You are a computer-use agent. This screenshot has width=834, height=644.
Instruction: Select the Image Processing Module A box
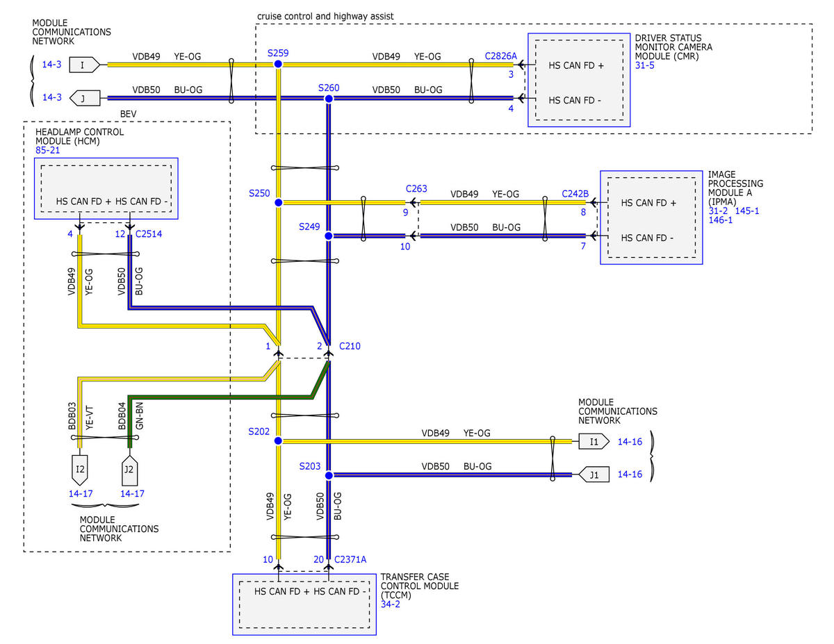pos(651,217)
